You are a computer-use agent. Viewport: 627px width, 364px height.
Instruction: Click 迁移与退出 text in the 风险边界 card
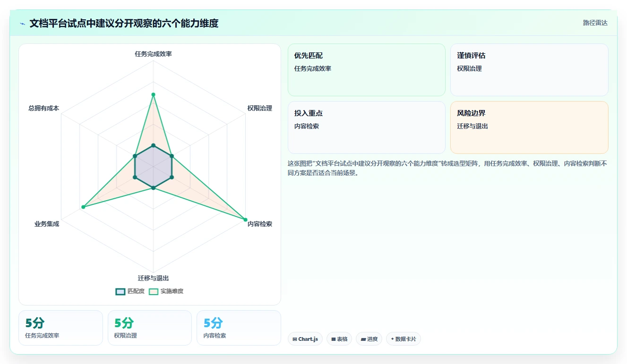(x=472, y=126)
